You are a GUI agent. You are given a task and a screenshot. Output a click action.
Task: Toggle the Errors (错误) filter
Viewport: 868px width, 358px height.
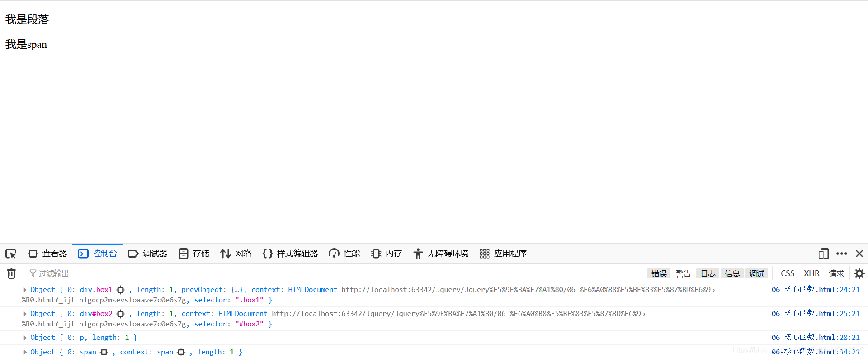coord(659,273)
